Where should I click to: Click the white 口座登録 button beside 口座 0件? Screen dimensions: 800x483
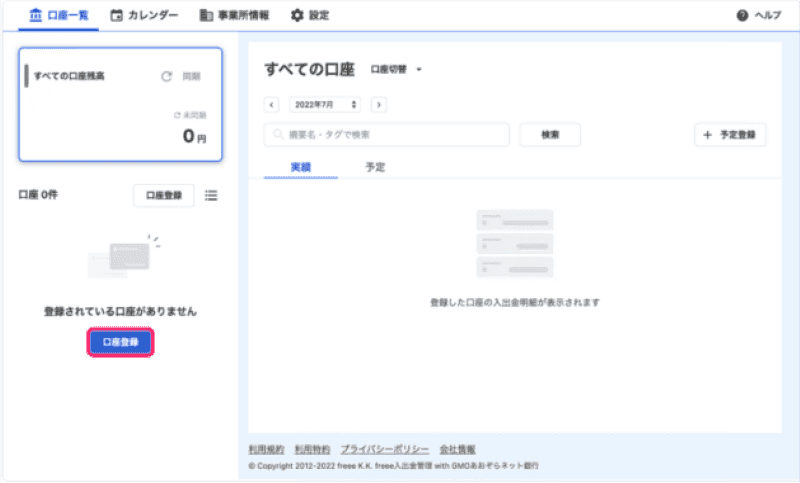164,195
